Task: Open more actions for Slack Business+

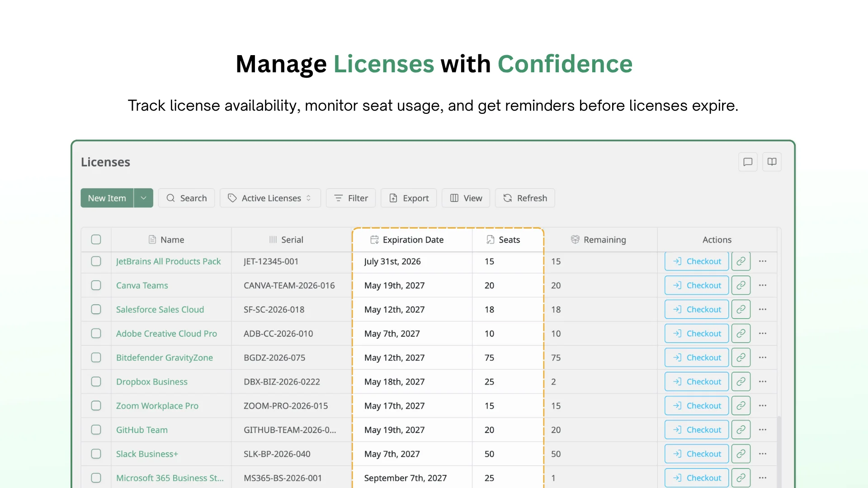Action: (x=763, y=454)
